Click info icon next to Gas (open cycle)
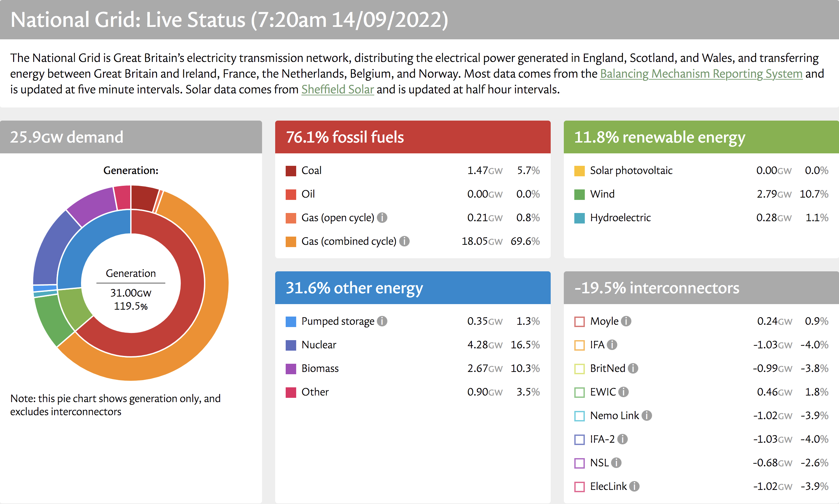839x504 pixels. (382, 217)
